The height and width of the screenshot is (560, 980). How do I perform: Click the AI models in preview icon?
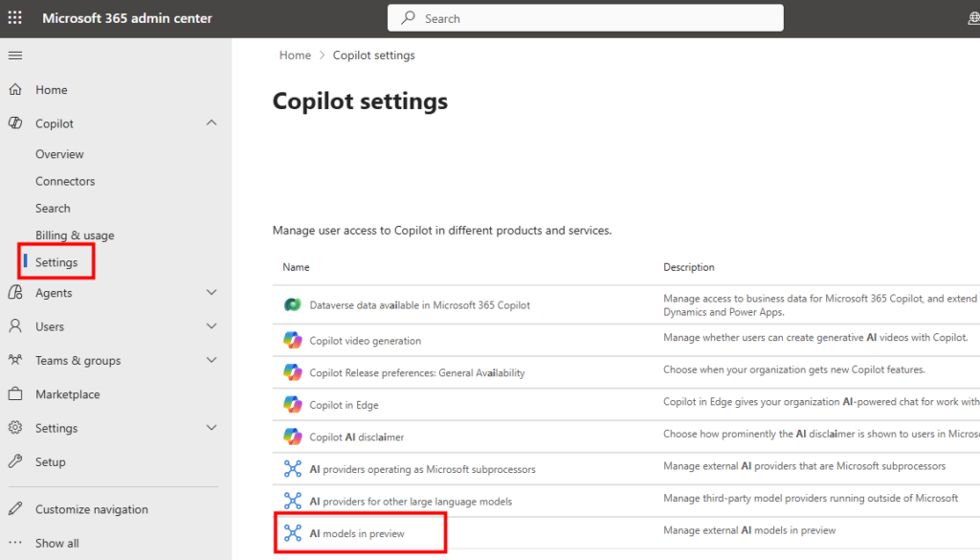pyautogui.click(x=293, y=533)
